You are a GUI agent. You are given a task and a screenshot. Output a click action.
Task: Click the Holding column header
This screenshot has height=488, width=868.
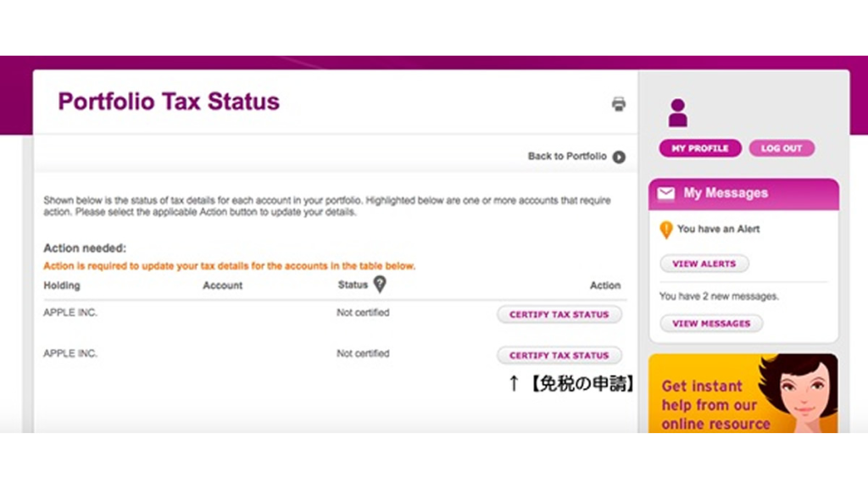(x=61, y=286)
